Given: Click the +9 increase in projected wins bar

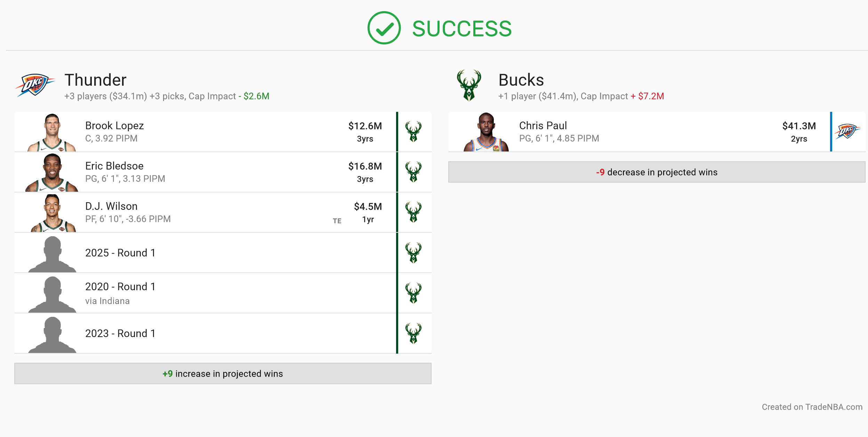Looking at the screenshot, I should pos(223,373).
